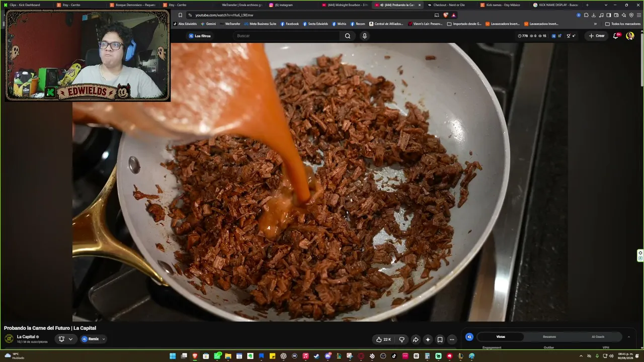
Task: Open weather widget showing Nublado
Action: pyautogui.click(x=14, y=356)
